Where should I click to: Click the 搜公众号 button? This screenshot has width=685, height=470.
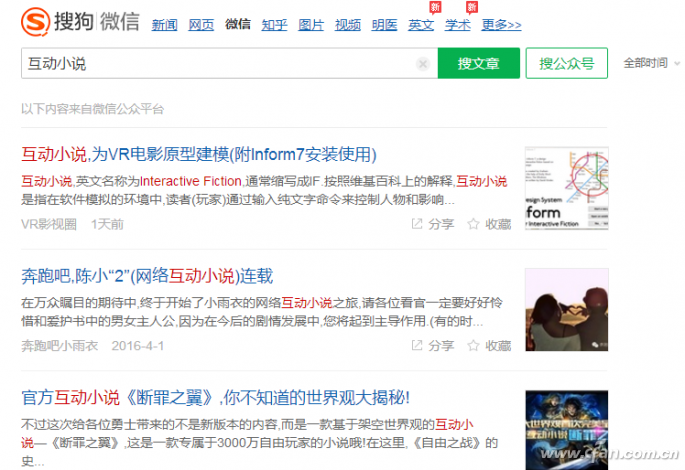[567, 63]
